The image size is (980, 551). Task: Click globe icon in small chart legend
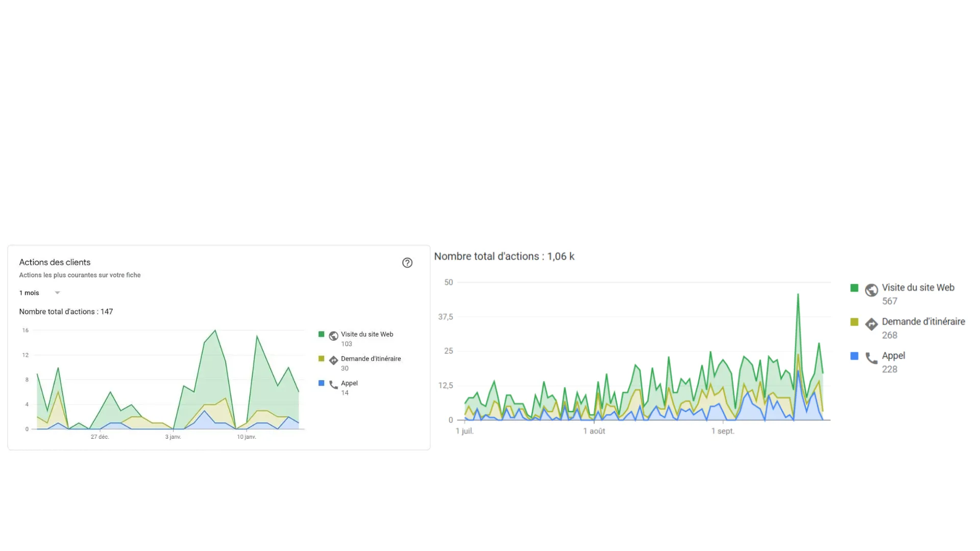tap(333, 336)
